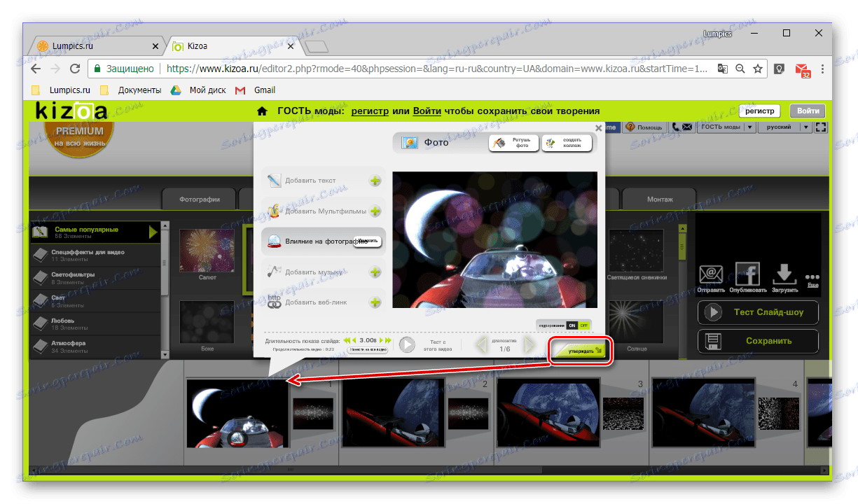
Task: Open the Любовь effects category
Action: 95,324
